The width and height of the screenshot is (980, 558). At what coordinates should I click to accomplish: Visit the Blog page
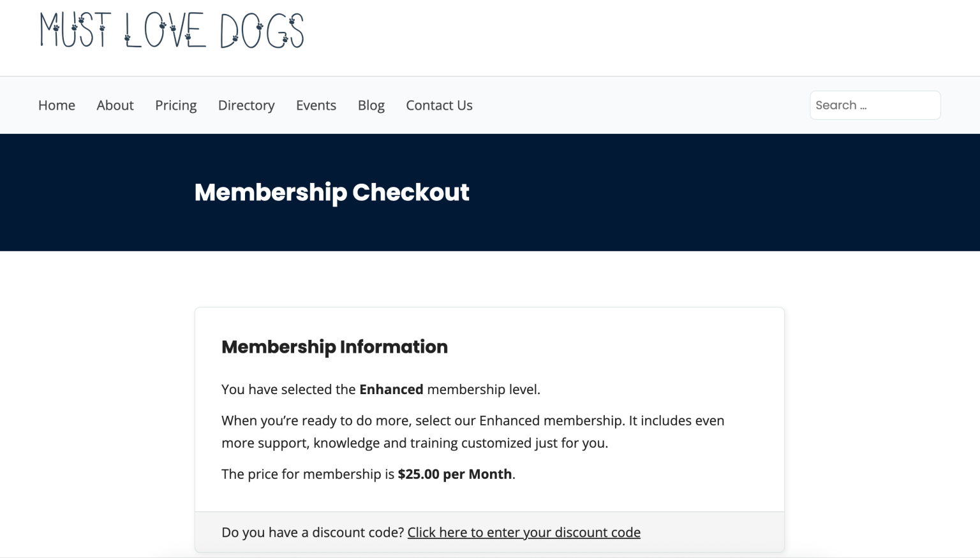coord(371,105)
